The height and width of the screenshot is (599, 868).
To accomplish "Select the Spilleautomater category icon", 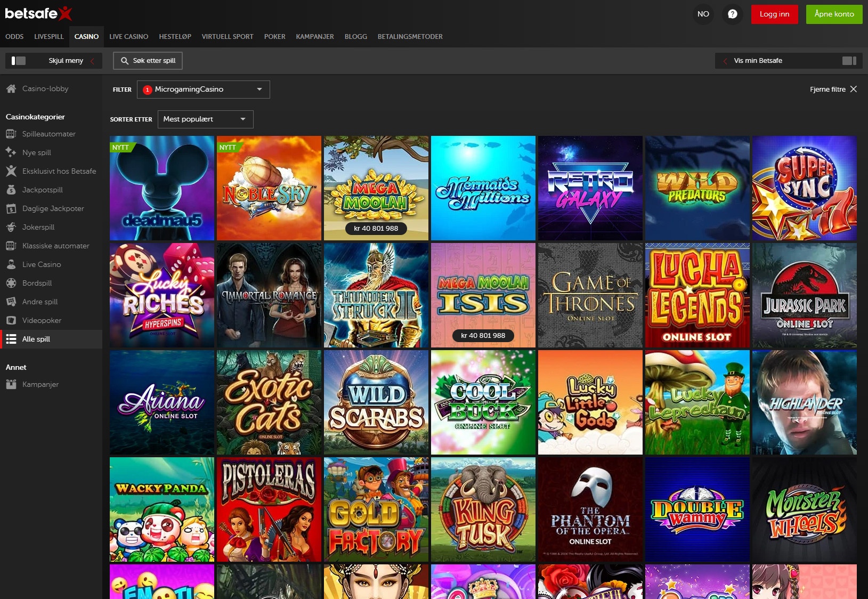I will 11,134.
